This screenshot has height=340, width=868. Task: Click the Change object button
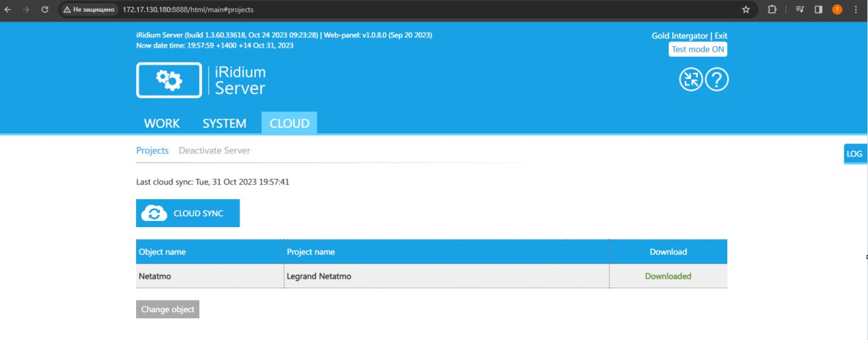(x=167, y=309)
